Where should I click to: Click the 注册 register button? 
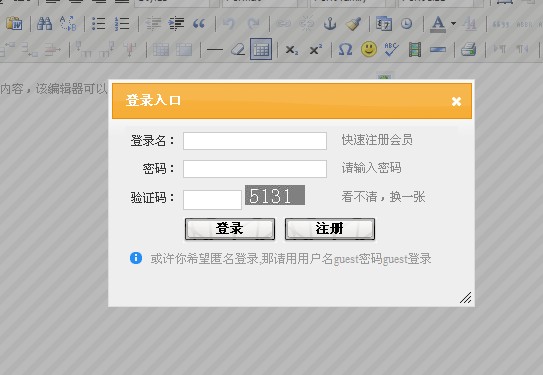pyautogui.click(x=330, y=229)
